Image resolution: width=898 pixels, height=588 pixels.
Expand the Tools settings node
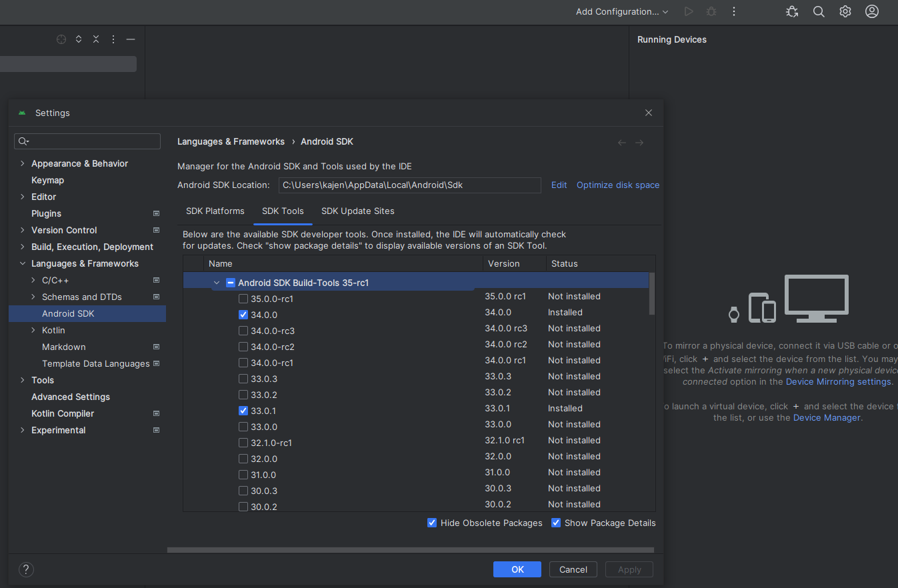coord(23,380)
